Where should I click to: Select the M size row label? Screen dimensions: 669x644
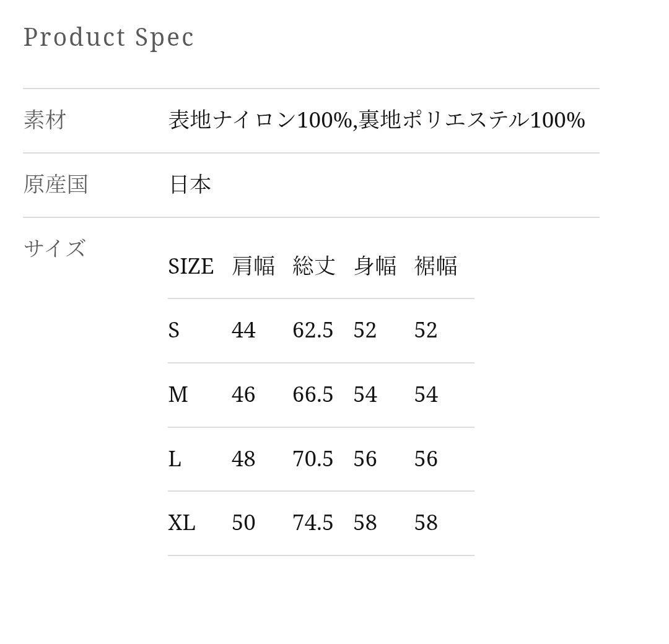click(x=178, y=394)
